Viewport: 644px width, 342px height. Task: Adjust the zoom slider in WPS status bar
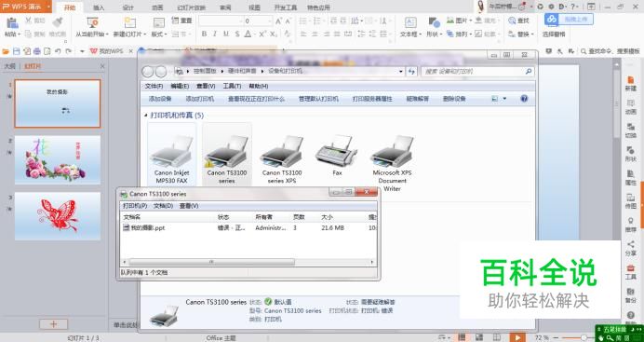click(x=584, y=338)
